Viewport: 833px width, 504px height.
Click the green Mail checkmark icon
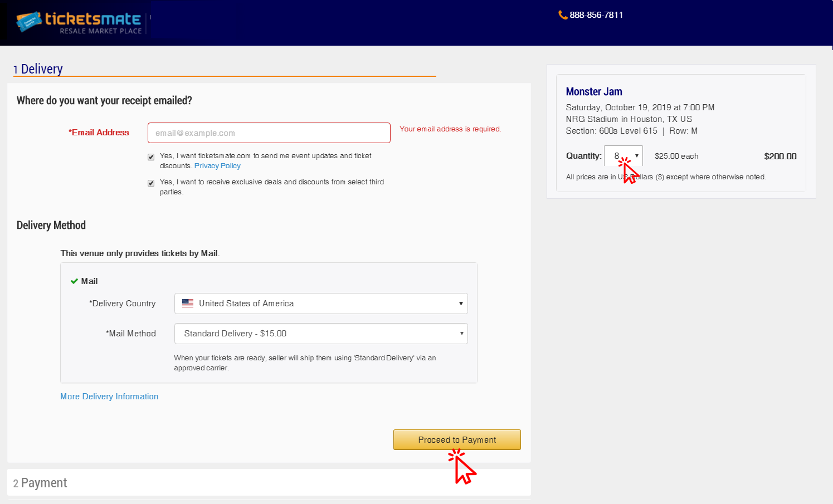pyautogui.click(x=74, y=281)
